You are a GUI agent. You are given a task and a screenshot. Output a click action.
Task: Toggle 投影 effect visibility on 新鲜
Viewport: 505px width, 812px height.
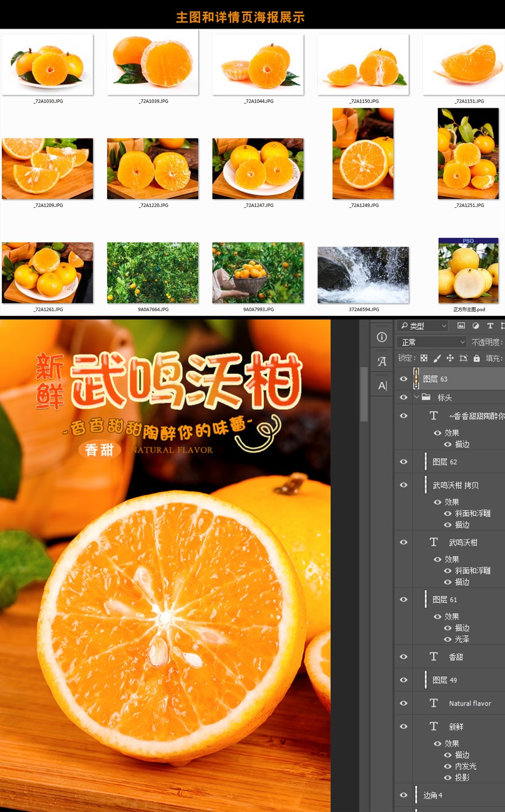(448, 777)
